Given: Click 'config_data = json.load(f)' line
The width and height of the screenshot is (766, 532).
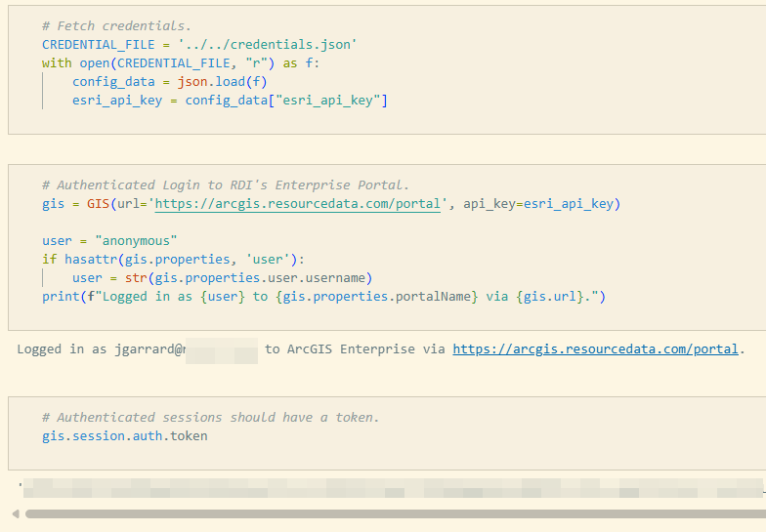Looking at the screenshot, I should 170,82.
